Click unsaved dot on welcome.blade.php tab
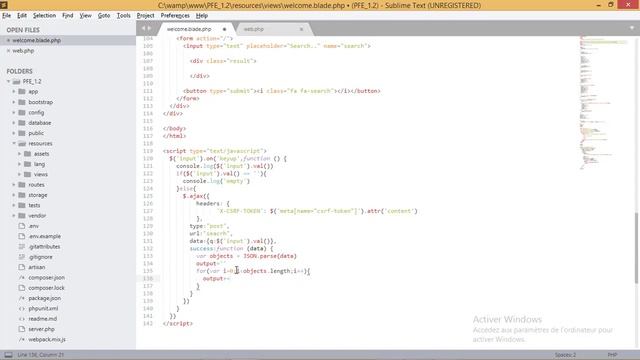This screenshot has width=640, height=360. tap(224, 29)
